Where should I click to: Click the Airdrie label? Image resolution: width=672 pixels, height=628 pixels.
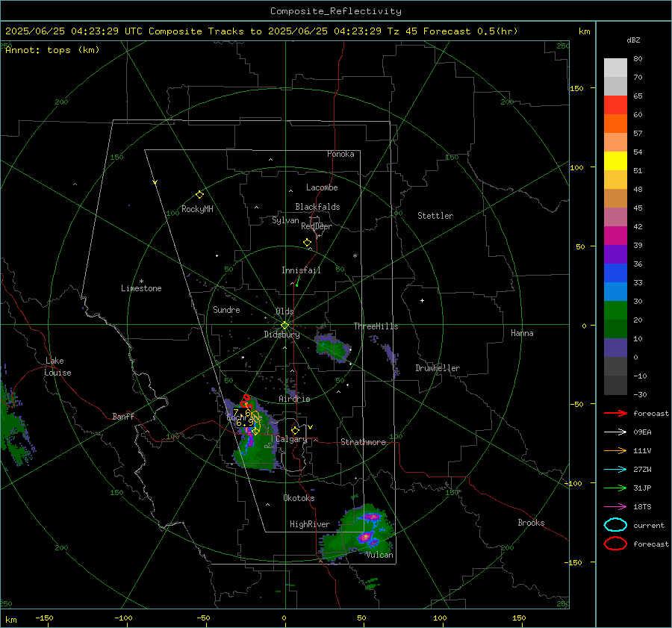pyautogui.click(x=294, y=399)
